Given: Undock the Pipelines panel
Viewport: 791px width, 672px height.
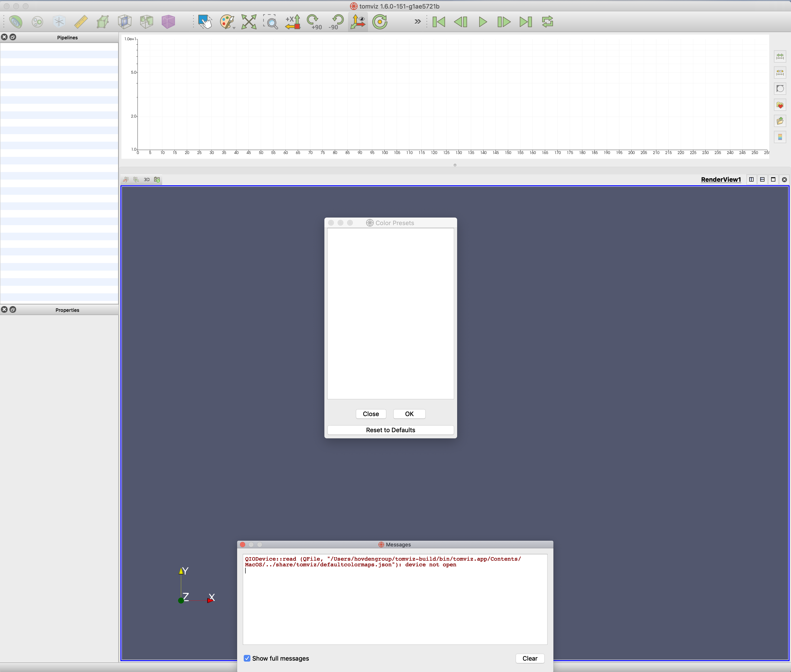Looking at the screenshot, I should point(13,37).
